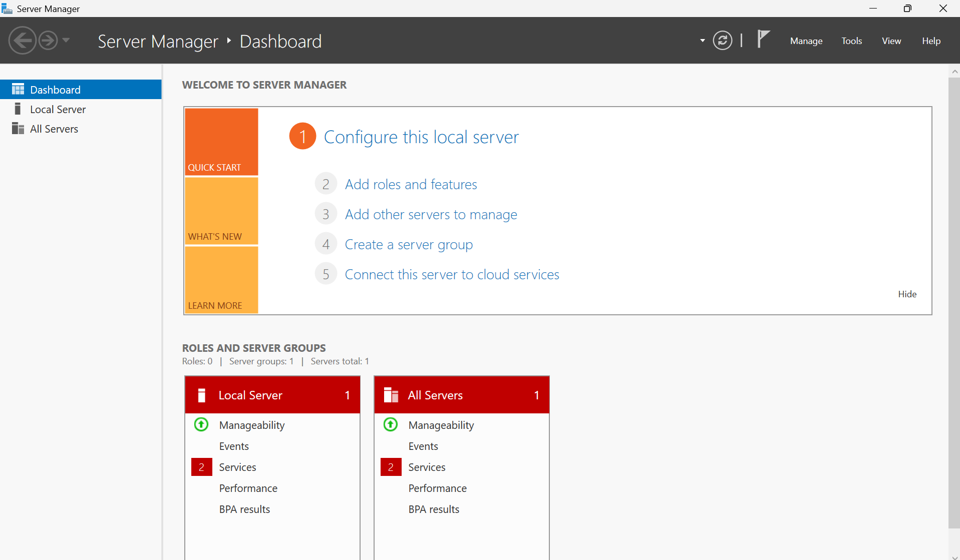Open navigation history dropdown arrow

click(x=66, y=41)
